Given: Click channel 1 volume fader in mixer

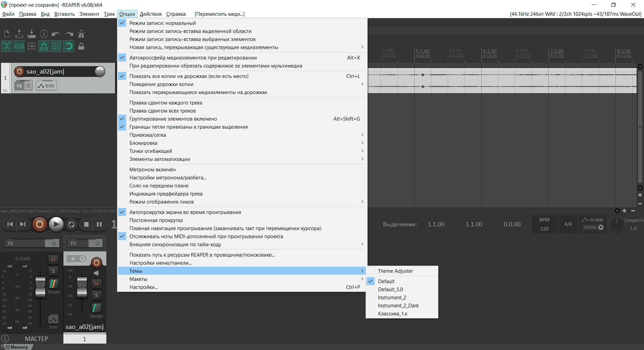Looking at the screenshot, I should tap(82, 288).
